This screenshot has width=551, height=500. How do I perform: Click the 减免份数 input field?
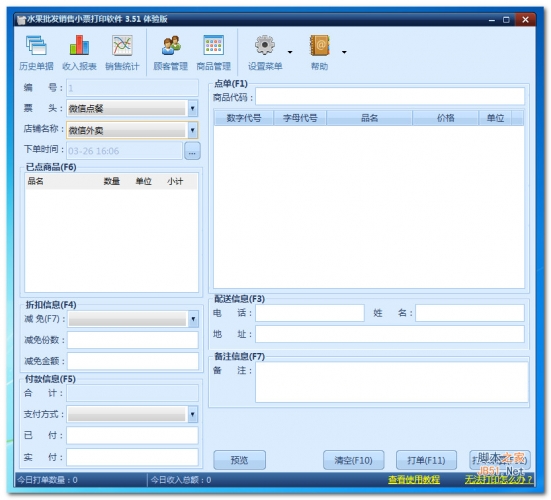click(x=133, y=340)
